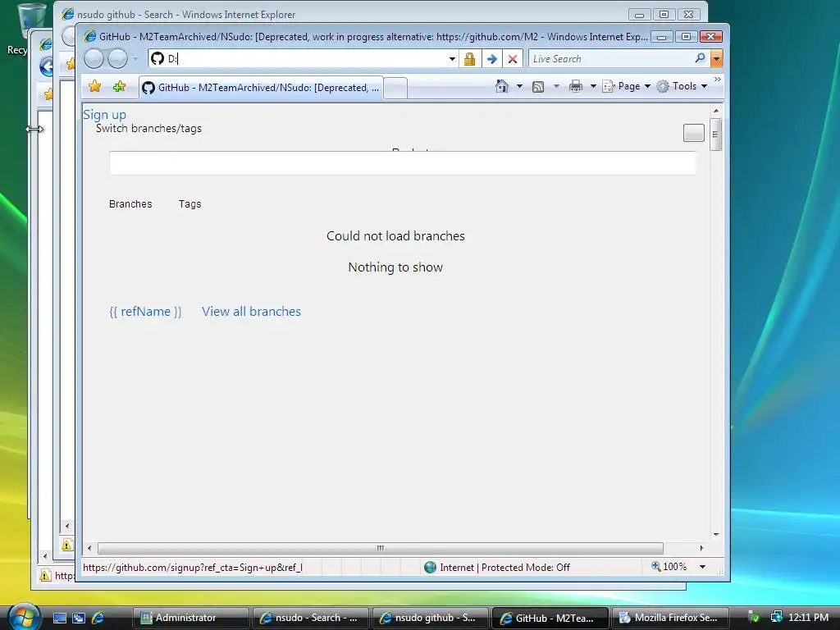Switch to Mozilla Firefox Setup taskbar item
Image resolution: width=840 pixels, height=630 pixels.
point(671,618)
